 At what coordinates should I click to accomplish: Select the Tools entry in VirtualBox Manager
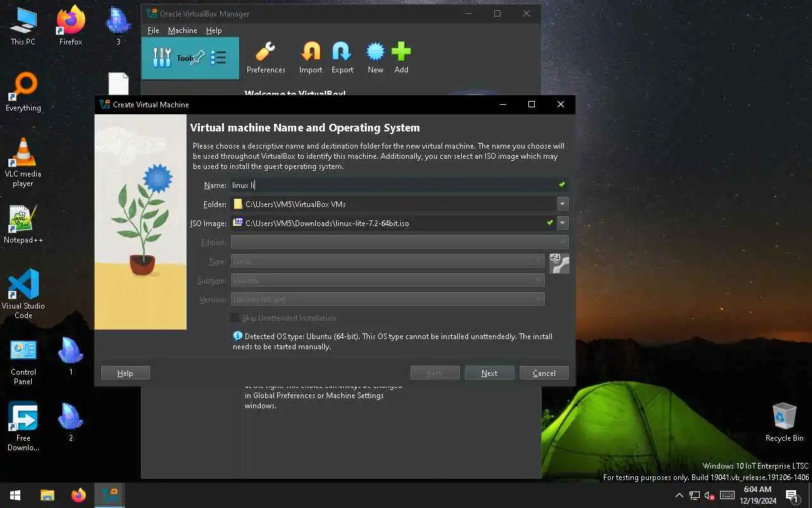click(x=190, y=58)
